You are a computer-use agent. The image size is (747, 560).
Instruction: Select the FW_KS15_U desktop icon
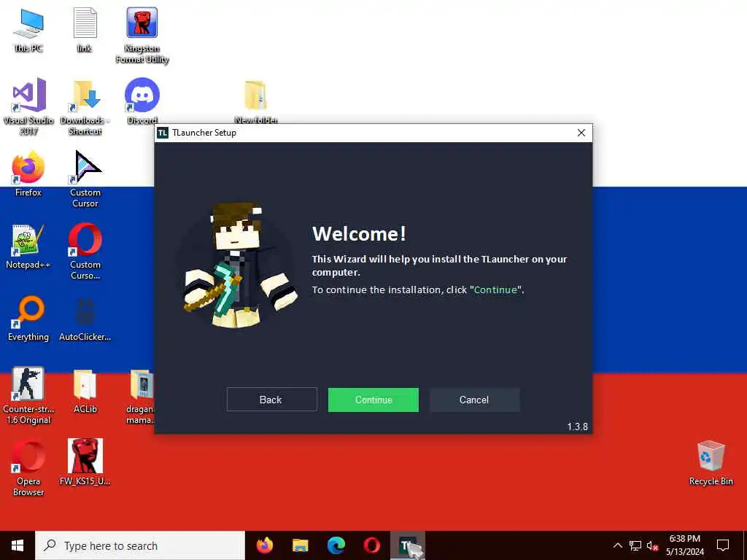click(x=85, y=462)
